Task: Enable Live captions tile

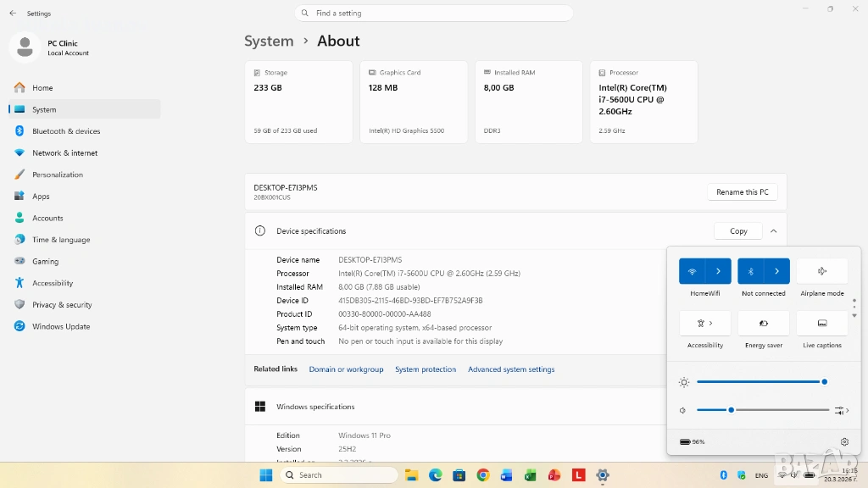Action: point(821,323)
